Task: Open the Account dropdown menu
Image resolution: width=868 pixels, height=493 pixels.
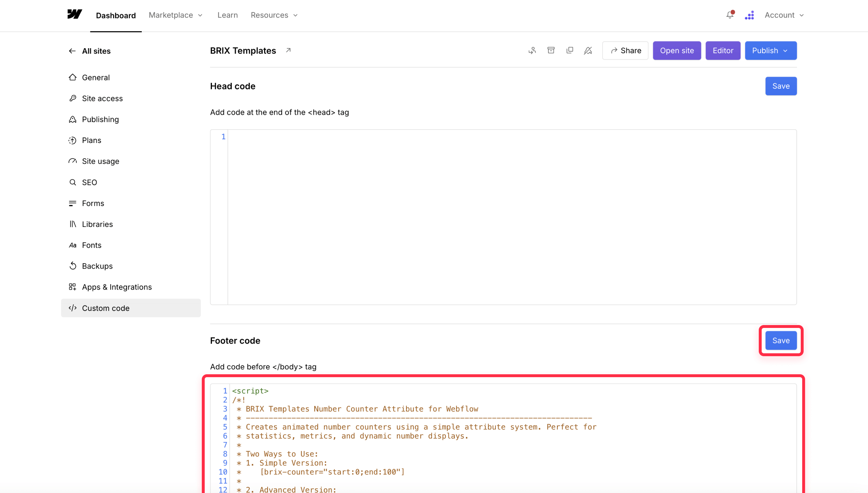Action: [x=784, y=15]
